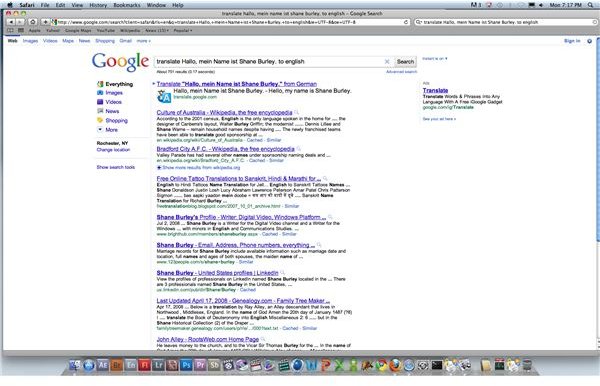600x386 pixels.
Task: Open Google Chrome from the dock
Action: (381, 366)
